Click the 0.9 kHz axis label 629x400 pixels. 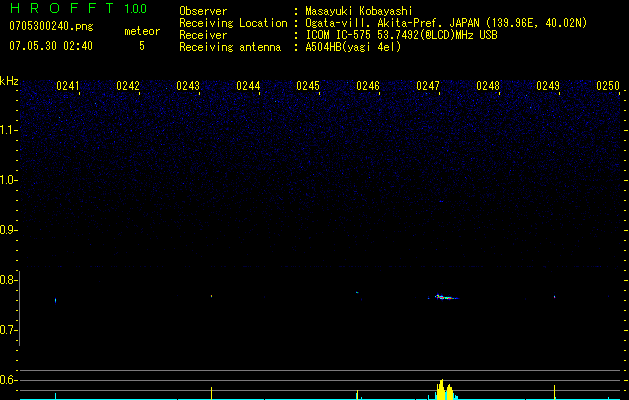[8, 230]
